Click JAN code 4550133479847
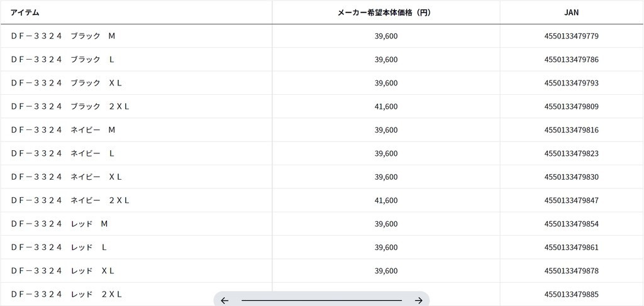This screenshot has height=306, width=644. (x=571, y=200)
